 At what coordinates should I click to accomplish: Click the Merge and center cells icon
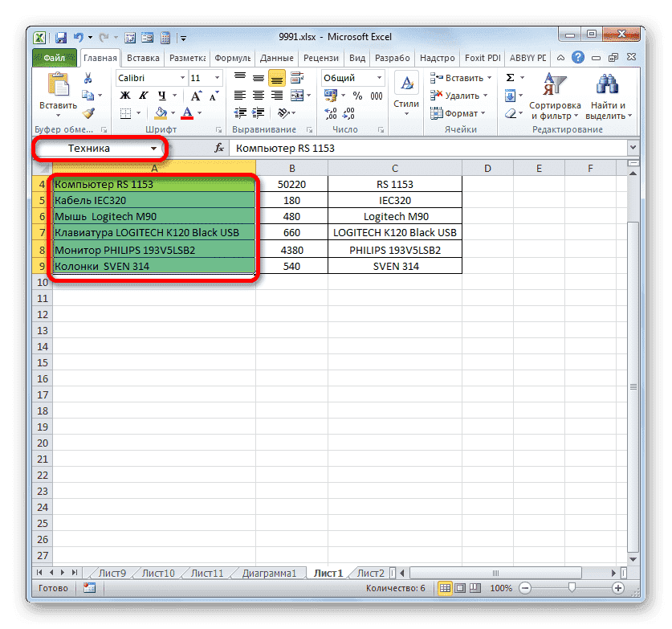[298, 95]
